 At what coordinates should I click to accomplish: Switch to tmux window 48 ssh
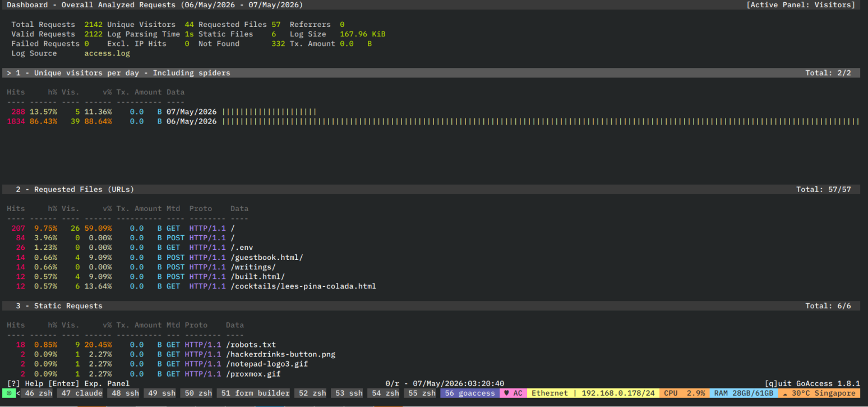(x=125, y=394)
